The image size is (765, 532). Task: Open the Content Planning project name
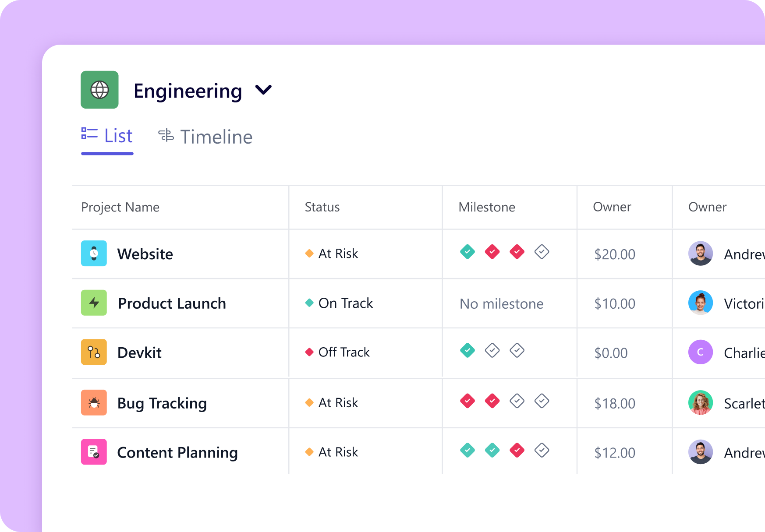(177, 452)
